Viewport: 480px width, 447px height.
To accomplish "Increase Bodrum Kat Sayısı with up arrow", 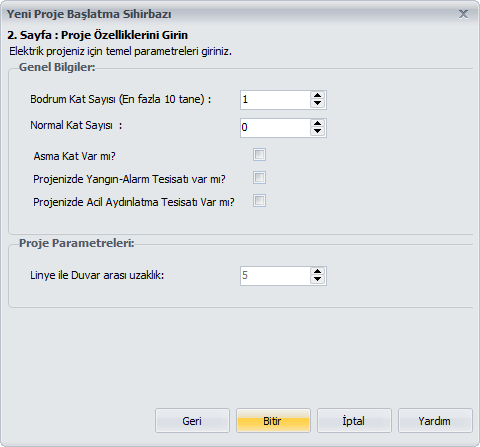I will 317,96.
